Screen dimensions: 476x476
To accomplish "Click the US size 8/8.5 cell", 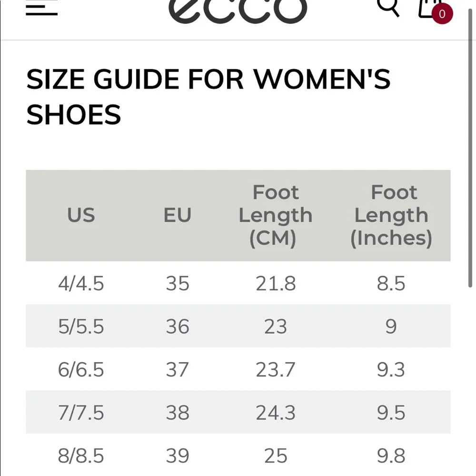I will (81, 456).
